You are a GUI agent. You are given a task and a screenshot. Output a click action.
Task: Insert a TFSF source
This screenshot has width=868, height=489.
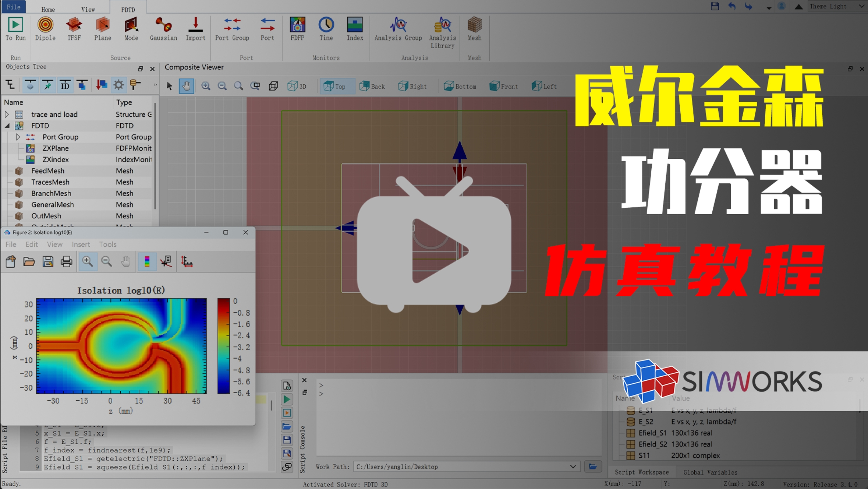[x=74, y=29]
